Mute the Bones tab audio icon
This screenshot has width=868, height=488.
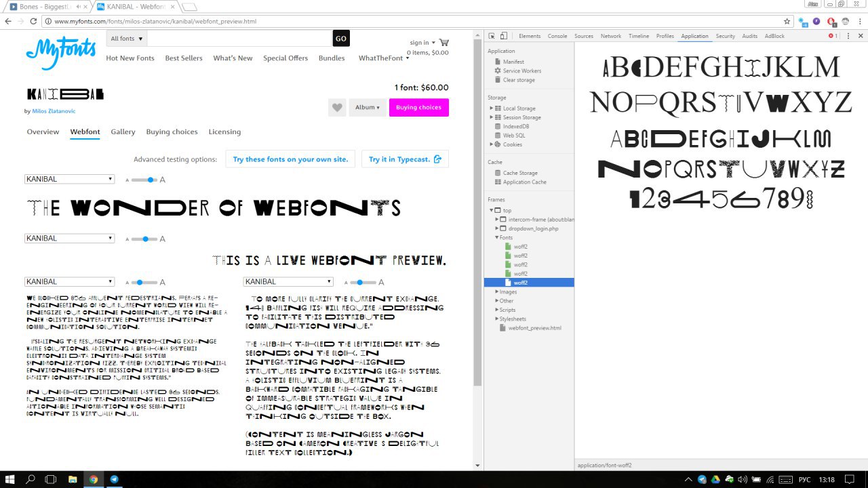[x=79, y=7]
